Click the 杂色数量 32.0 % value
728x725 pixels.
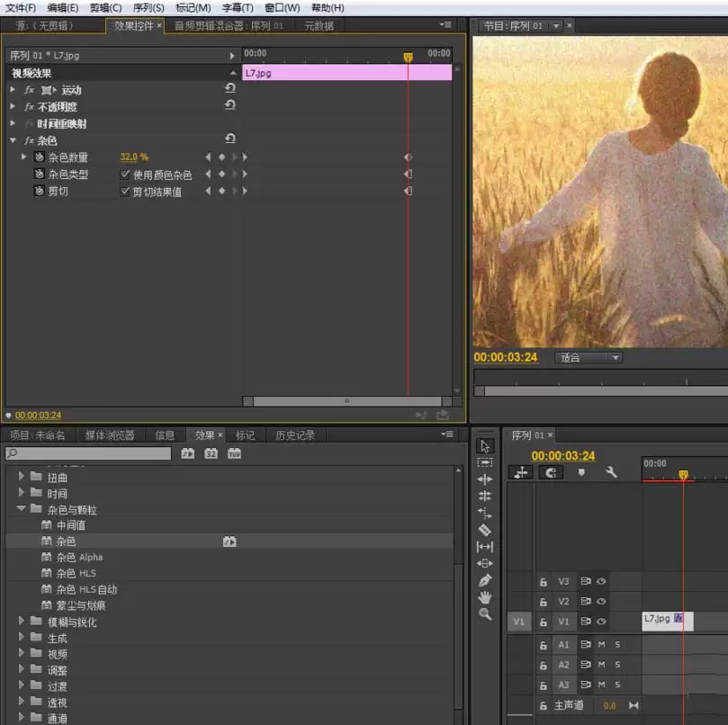point(134,157)
